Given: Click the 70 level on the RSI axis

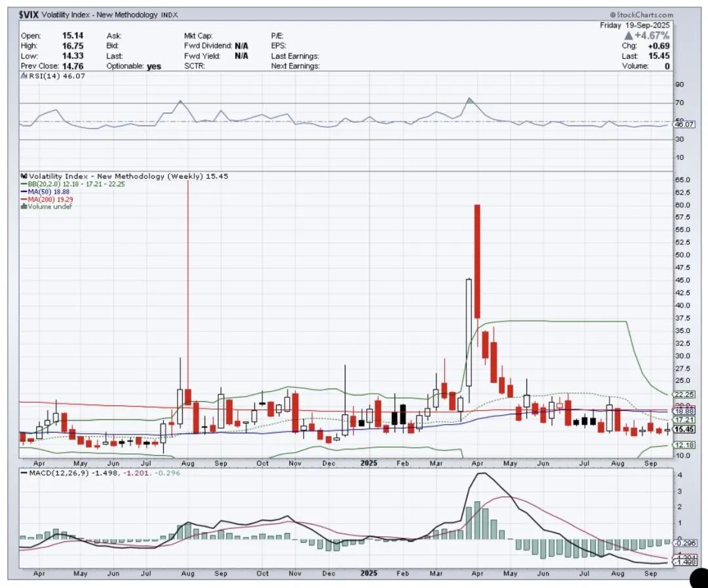Looking at the screenshot, I should [x=680, y=103].
